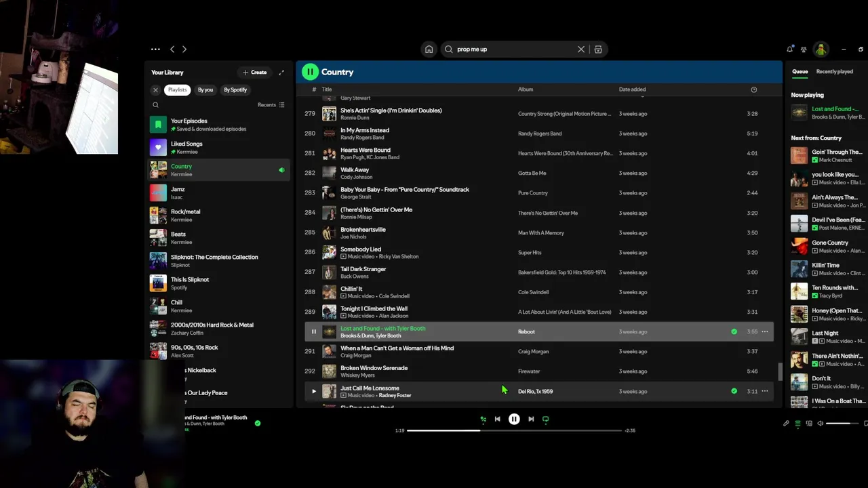This screenshot has width=868, height=488.
Task: Mute with the speaker icon
Action: pyautogui.click(x=820, y=424)
